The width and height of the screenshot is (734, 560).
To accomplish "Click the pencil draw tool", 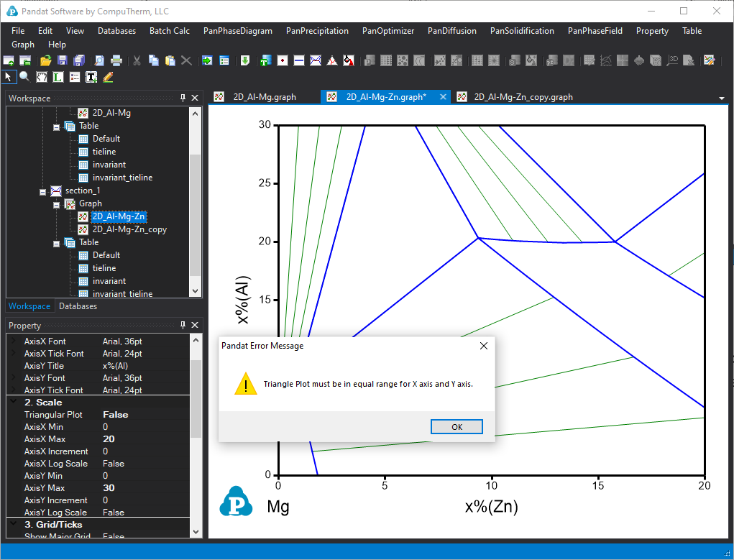I will (x=108, y=77).
